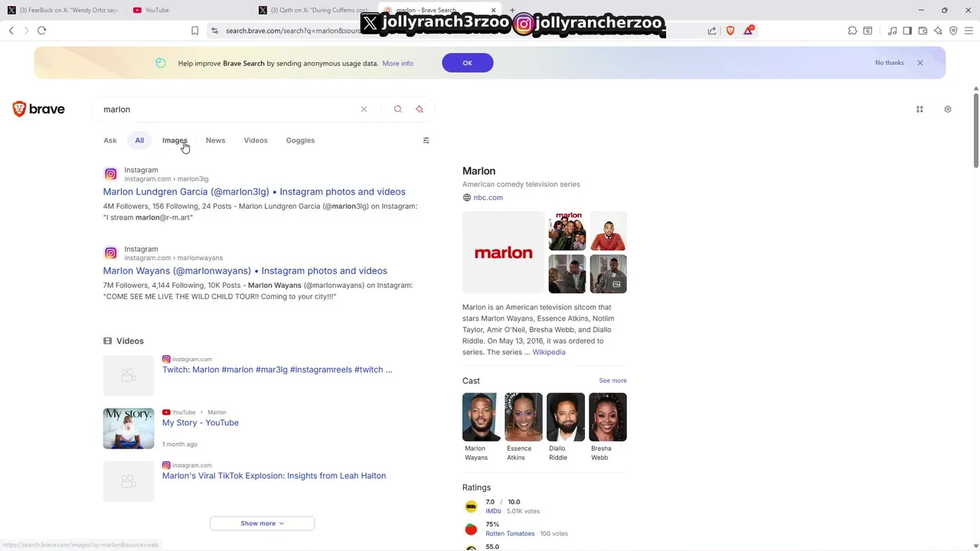The image size is (980, 551).
Task: Switch to the Videos tab
Action: click(x=256, y=140)
